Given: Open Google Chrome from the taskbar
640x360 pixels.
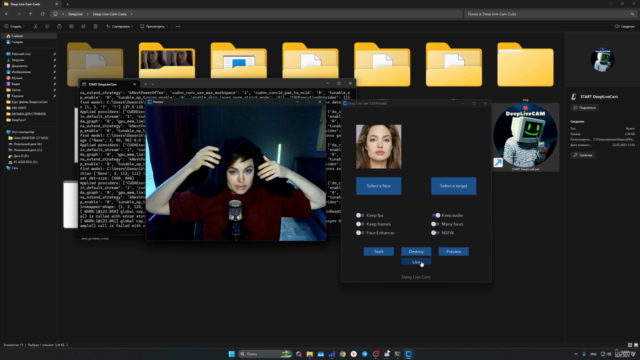Looking at the screenshot, I should [342, 354].
